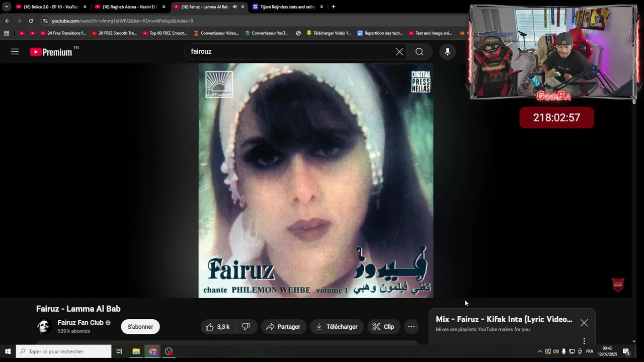The height and width of the screenshot is (362, 644).
Task: Open File Explorer from taskbar
Action: coord(136,351)
